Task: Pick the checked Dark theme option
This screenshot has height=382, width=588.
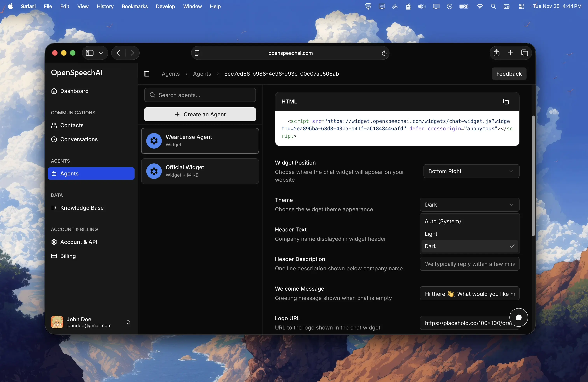Action: [469, 246]
